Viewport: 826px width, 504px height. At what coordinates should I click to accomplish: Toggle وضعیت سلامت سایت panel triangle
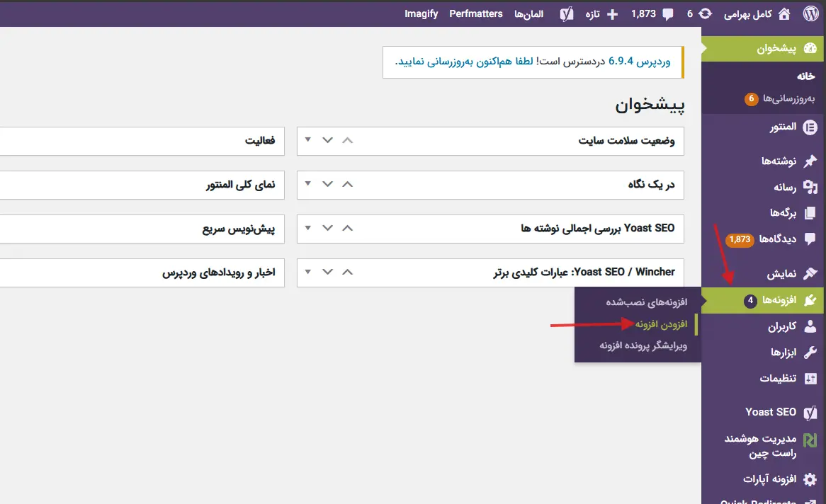point(307,140)
